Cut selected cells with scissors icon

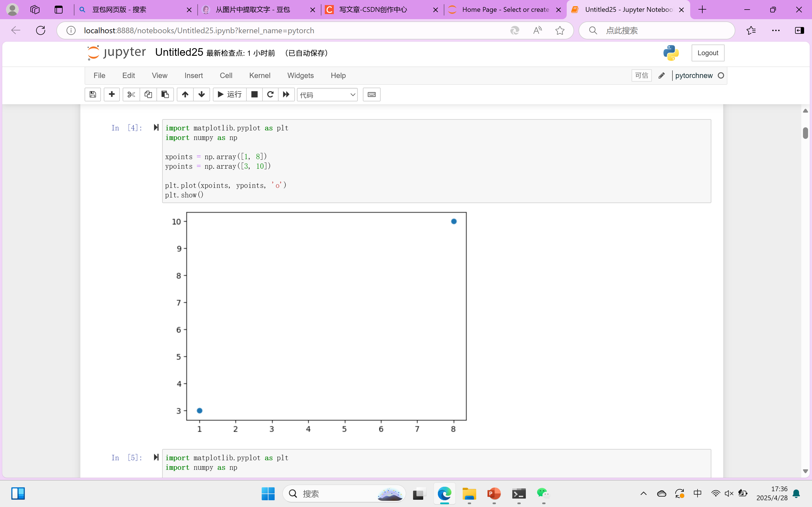pos(131,95)
